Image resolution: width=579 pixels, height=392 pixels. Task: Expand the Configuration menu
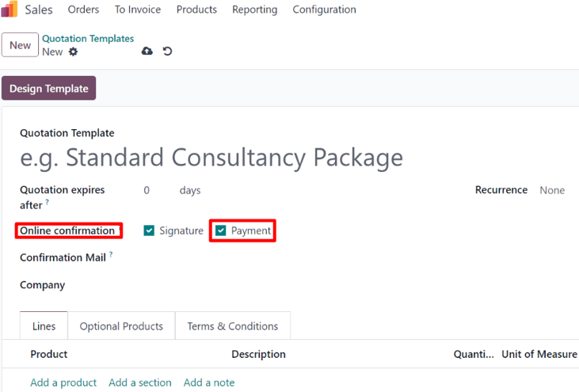(324, 10)
